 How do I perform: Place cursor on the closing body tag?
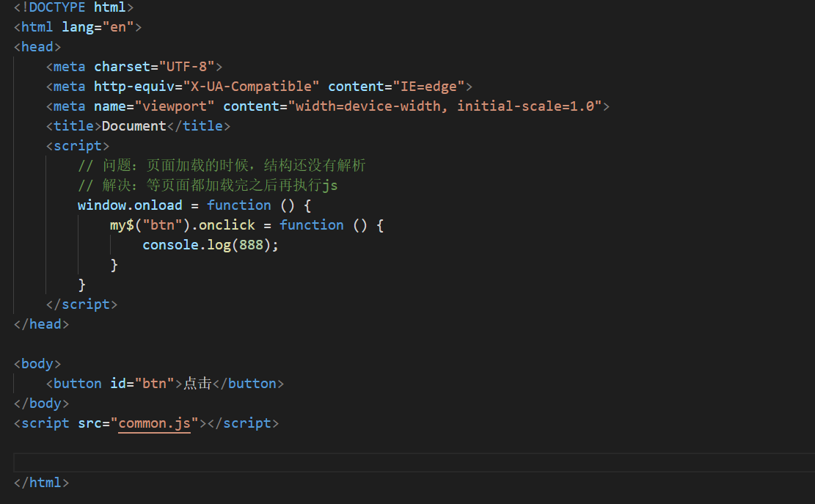point(40,403)
